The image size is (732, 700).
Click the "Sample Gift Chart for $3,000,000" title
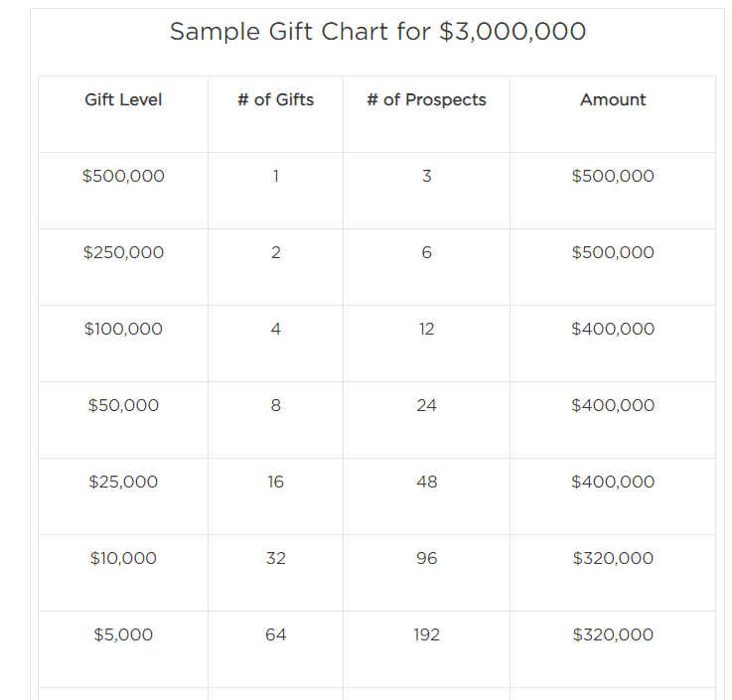tap(377, 32)
